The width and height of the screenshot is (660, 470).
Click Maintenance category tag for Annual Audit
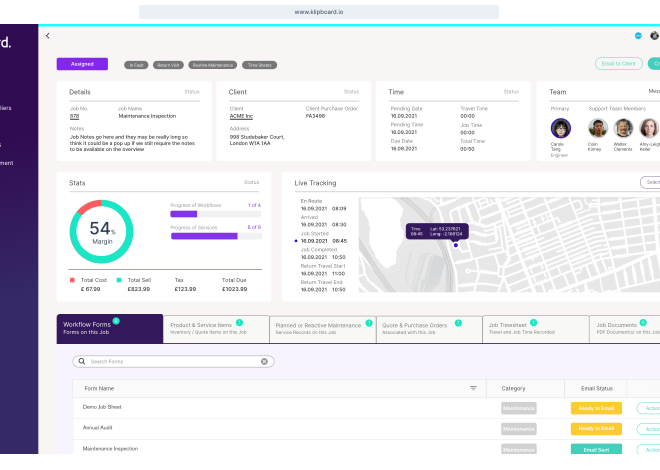point(519,429)
